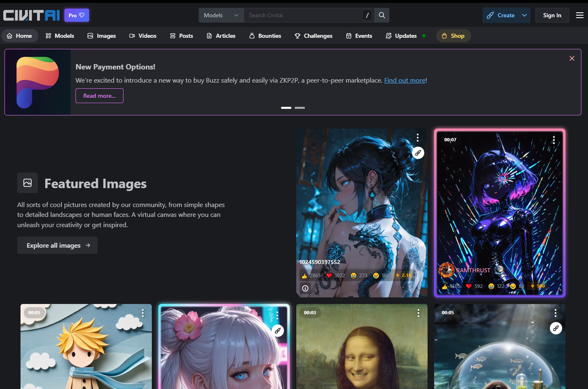Click the remix icon on the 1024590397552 image
Viewport: 588px width, 389px height.
[x=418, y=153]
